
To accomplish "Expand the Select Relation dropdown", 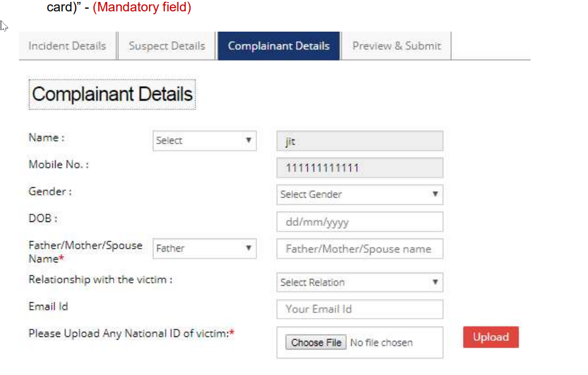I will 359,282.
